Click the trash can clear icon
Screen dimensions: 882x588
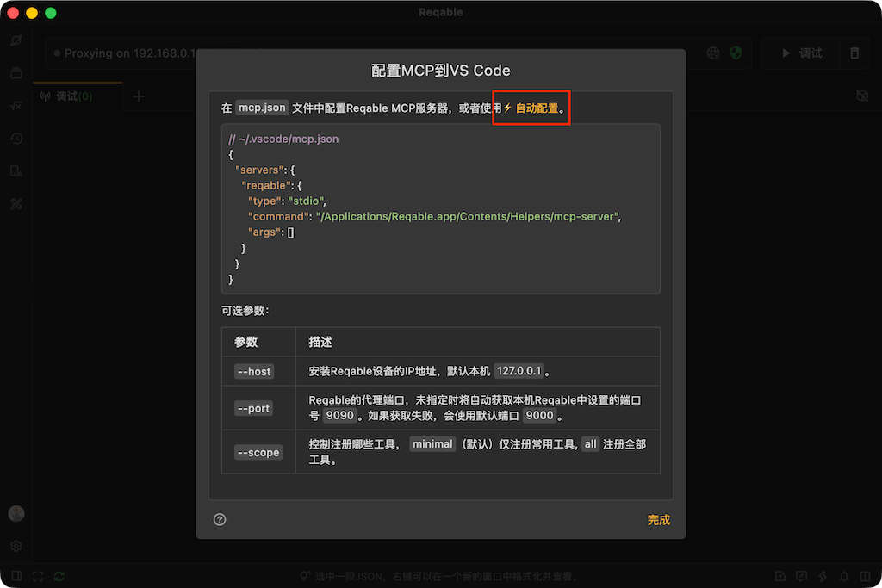tap(854, 53)
